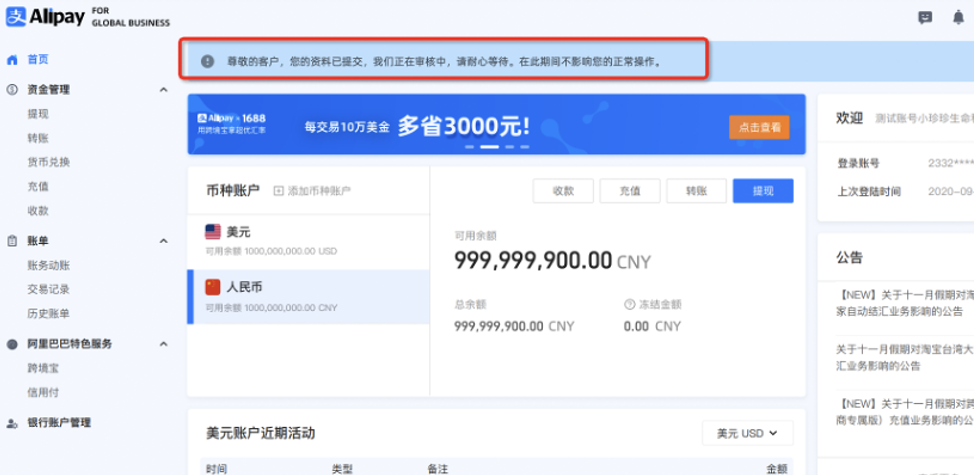Viewport: 974px width, 475px height.
Task: Open 账务动账 in the sidebar
Action: coord(48,266)
